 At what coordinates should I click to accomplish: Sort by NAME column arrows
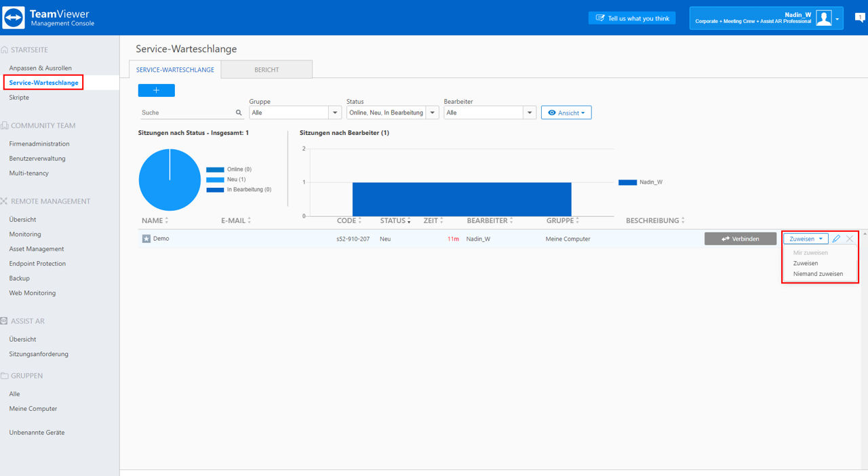pos(167,220)
